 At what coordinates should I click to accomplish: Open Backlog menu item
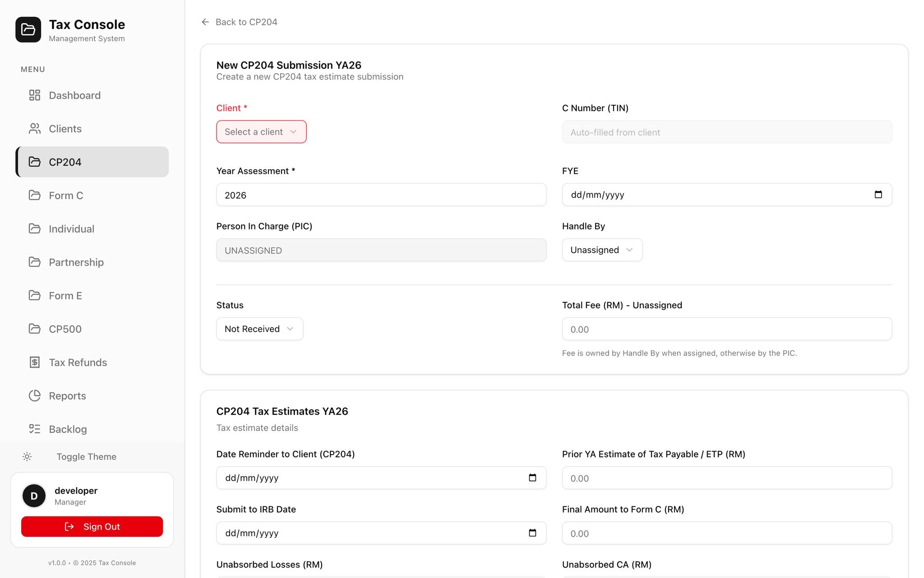click(x=92, y=429)
